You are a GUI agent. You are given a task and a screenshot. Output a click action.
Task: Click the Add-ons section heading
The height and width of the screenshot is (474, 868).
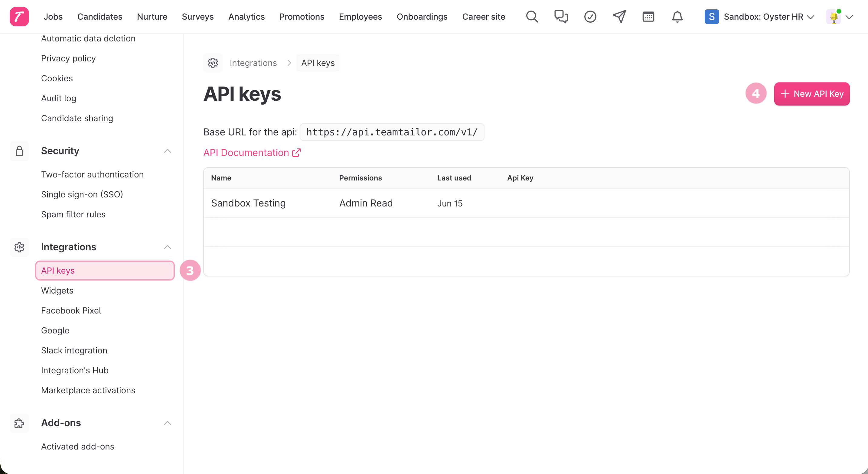click(x=61, y=423)
